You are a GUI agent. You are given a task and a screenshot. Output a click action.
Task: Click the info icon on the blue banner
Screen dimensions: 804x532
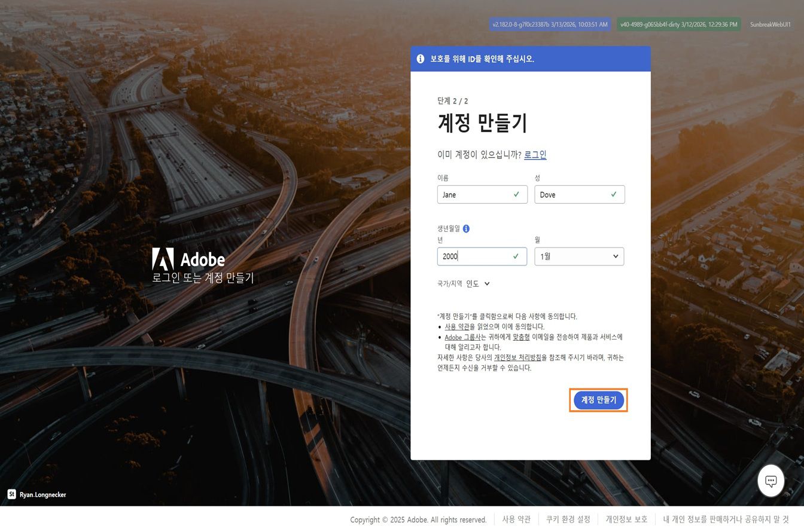click(x=420, y=59)
